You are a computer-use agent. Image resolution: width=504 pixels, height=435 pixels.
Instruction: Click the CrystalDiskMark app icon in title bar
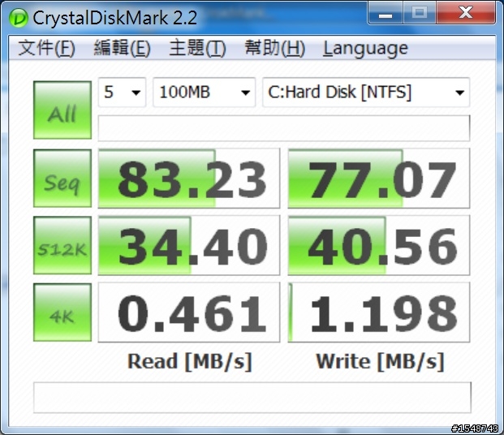coord(19,18)
